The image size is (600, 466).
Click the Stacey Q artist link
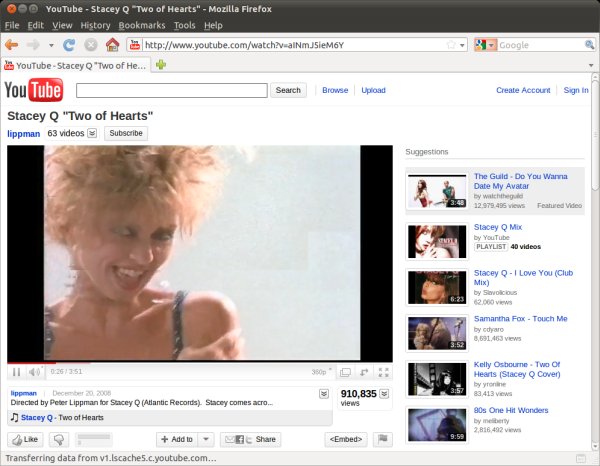tap(36, 417)
